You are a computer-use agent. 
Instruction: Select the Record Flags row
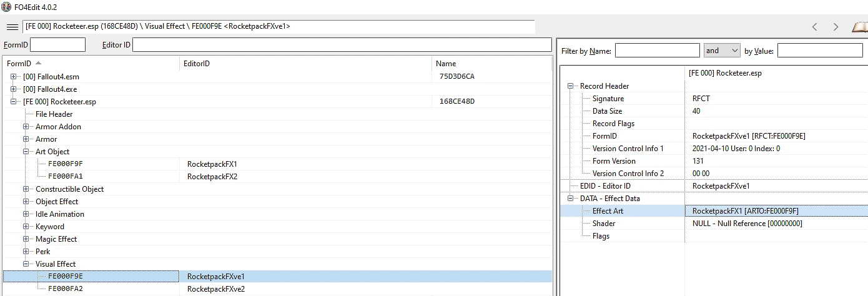pos(714,124)
